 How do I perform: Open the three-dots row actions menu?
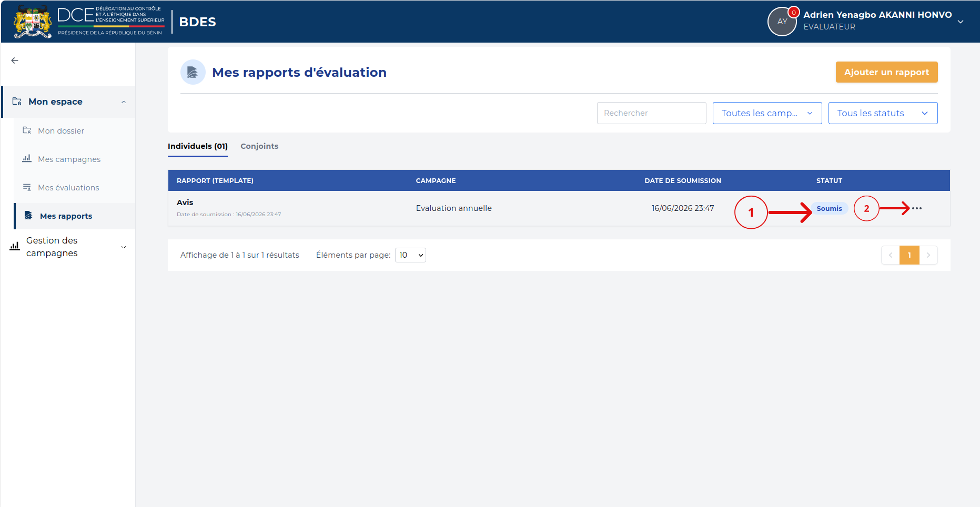917,208
